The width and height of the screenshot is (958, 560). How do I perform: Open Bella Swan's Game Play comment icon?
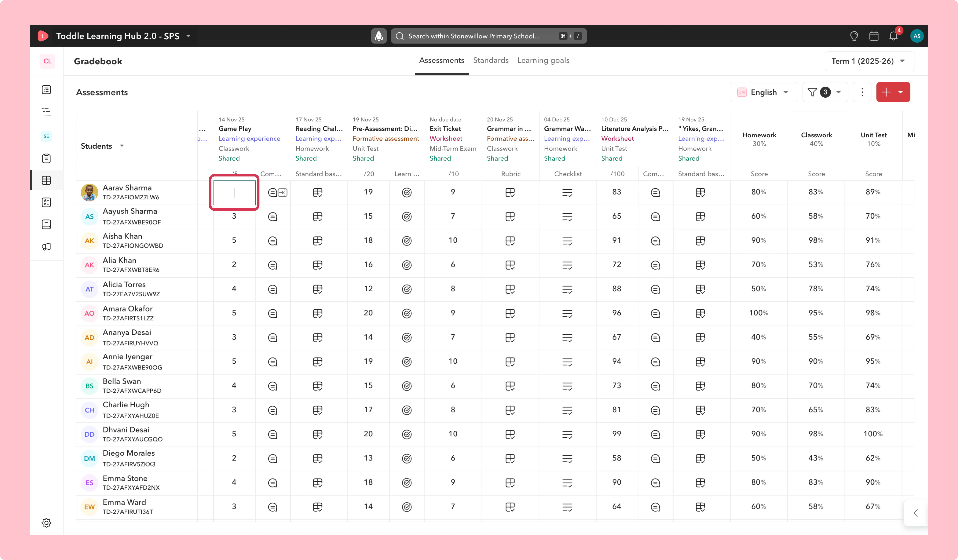[x=272, y=386]
